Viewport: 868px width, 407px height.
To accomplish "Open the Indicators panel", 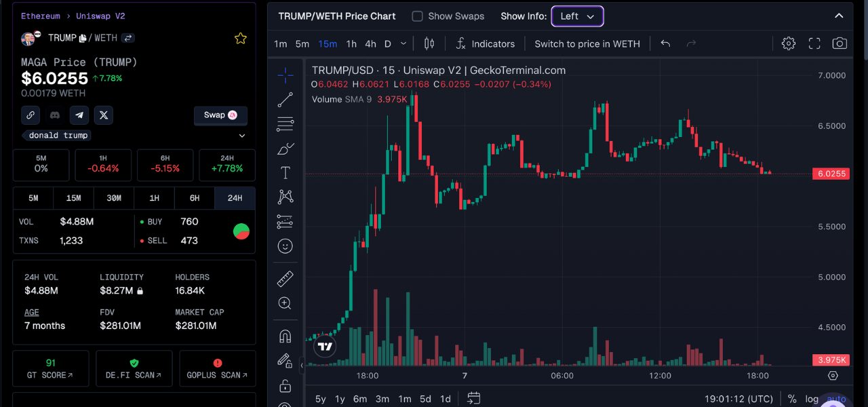I will tap(485, 43).
